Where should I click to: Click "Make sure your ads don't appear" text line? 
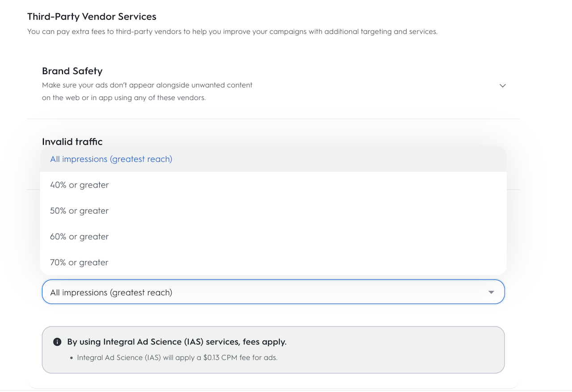(x=147, y=85)
